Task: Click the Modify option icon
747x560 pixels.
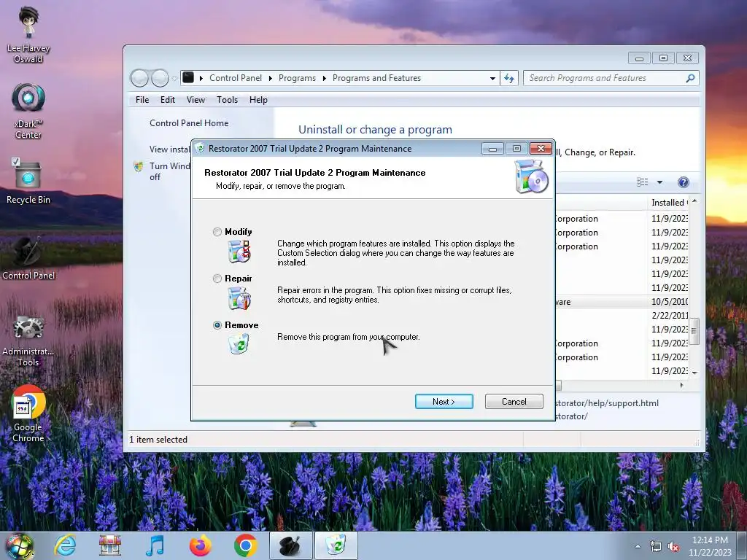Action: click(x=239, y=252)
